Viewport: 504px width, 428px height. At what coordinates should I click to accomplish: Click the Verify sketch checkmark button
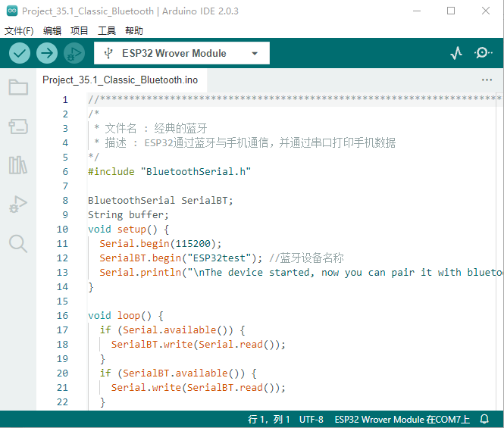coord(20,53)
